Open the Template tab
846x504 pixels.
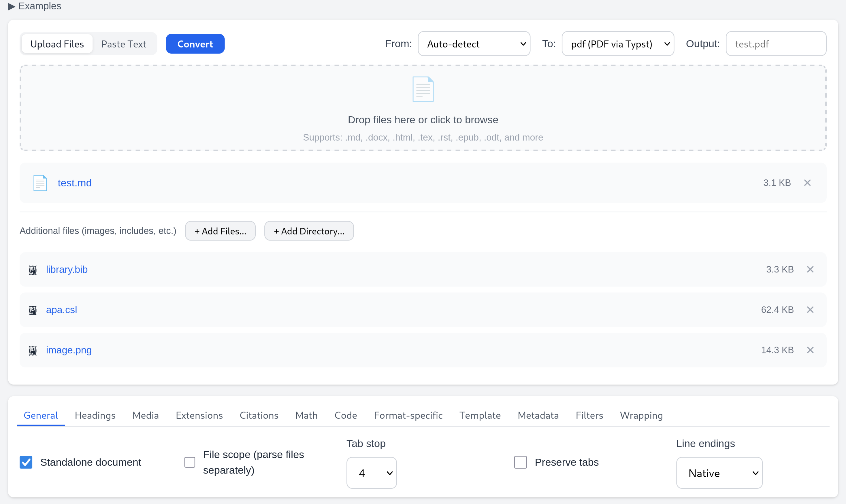tap(480, 415)
